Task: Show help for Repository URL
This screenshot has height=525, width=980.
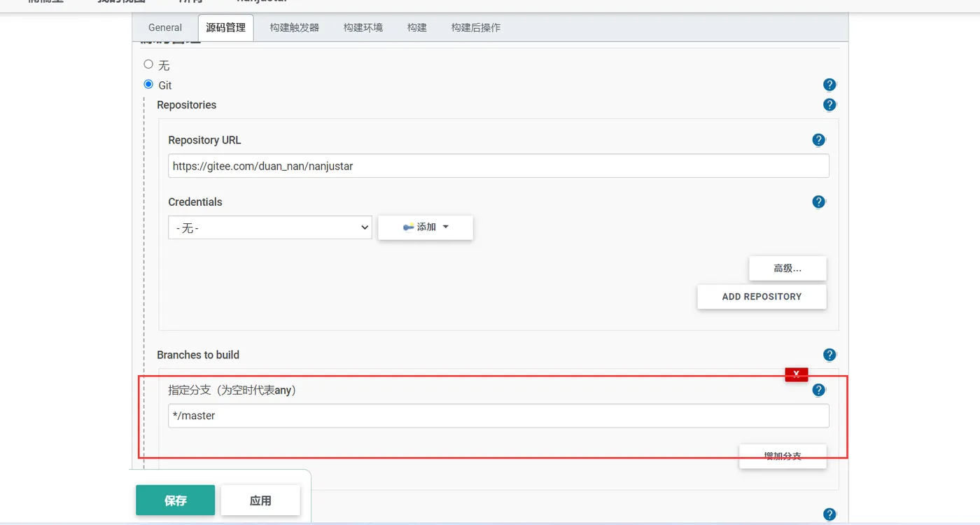Action: click(x=818, y=140)
